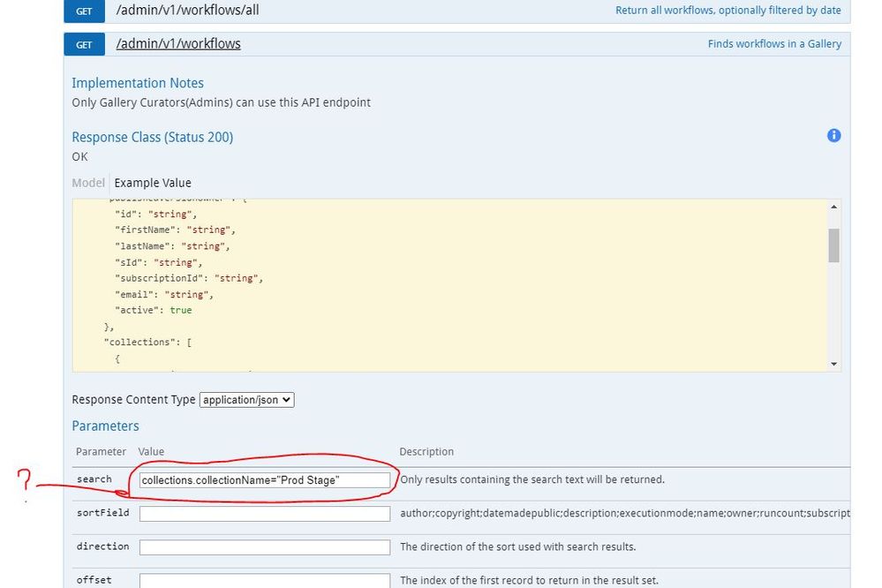The height and width of the screenshot is (588, 882).
Task: Click the GET badge for /admin/v1/workflows/all
Action: (85, 11)
